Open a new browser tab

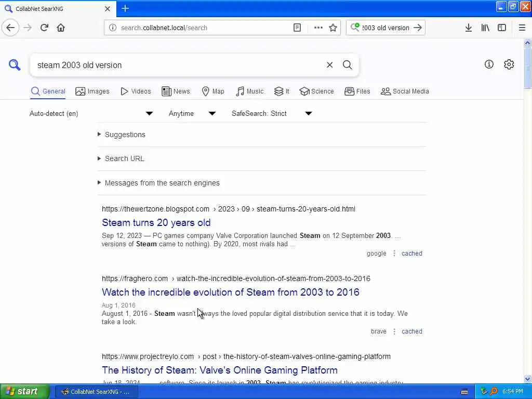point(125,8)
